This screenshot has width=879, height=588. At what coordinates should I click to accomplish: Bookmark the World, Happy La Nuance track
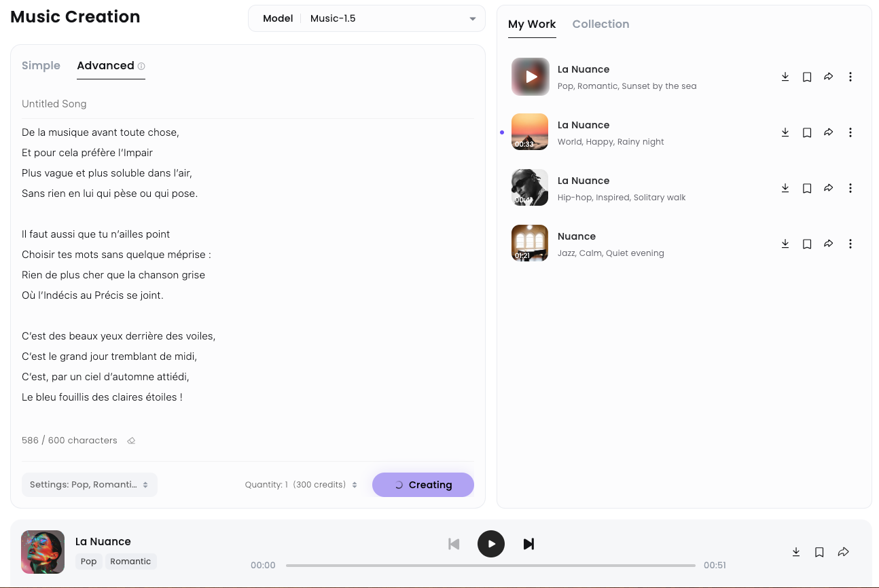[x=807, y=132]
